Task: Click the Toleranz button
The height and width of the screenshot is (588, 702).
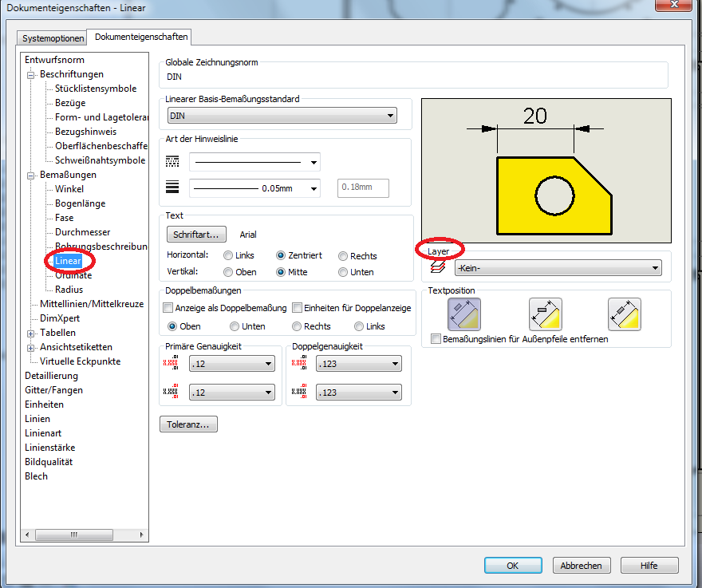Action: tap(188, 424)
